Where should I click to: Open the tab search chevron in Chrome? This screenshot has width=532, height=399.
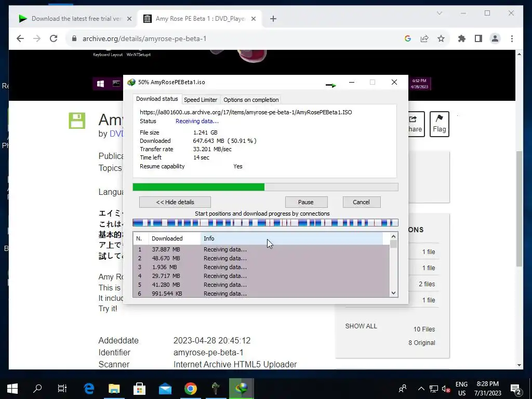pos(440,13)
